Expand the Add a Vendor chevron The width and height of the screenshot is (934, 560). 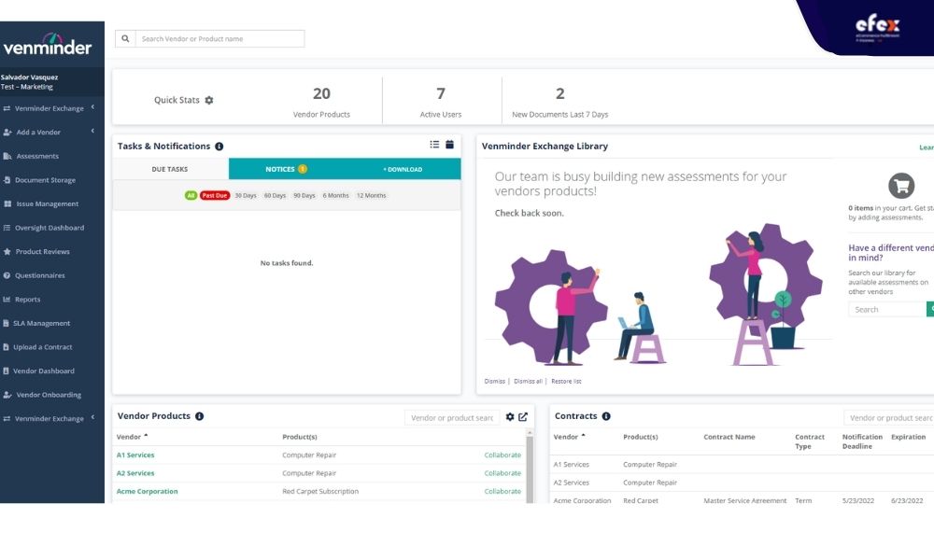tap(92, 132)
